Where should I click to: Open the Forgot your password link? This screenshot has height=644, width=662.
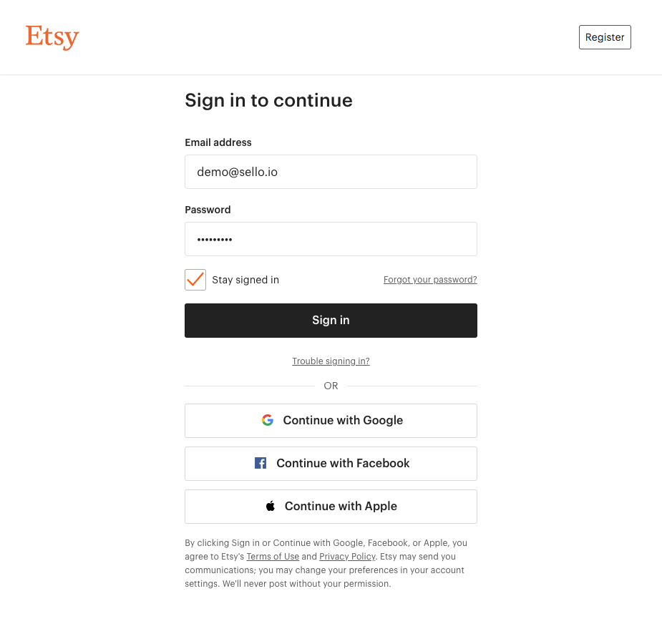(x=430, y=279)
